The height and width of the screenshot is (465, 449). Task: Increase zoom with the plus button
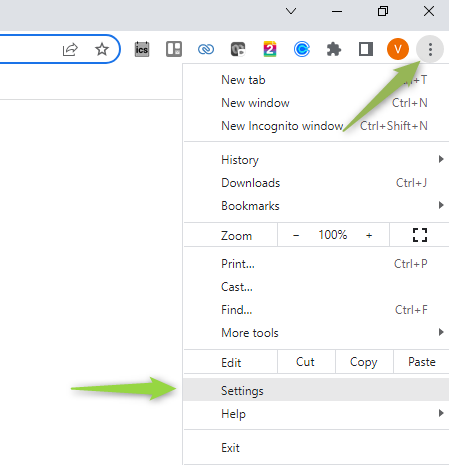[x=369, y=235]
